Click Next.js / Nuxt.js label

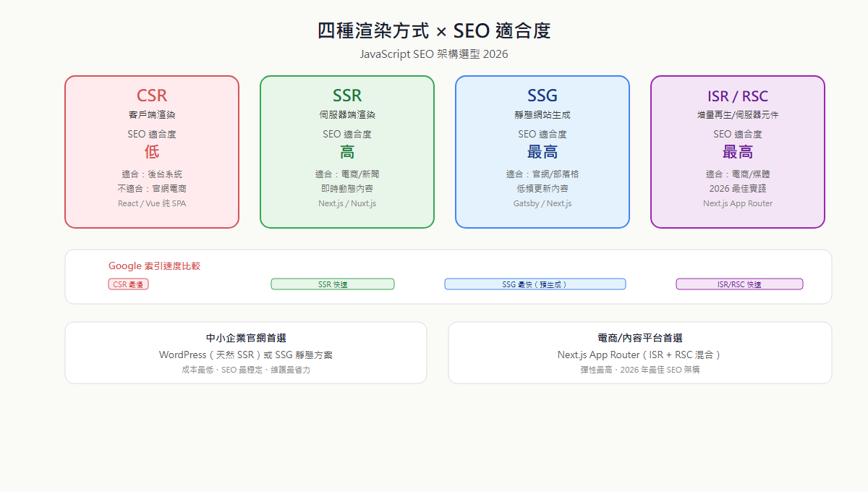(347, 203)
